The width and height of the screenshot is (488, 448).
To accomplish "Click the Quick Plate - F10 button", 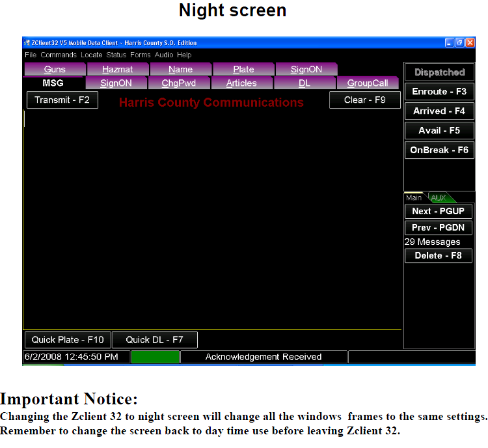I will [x=68, y=340].
